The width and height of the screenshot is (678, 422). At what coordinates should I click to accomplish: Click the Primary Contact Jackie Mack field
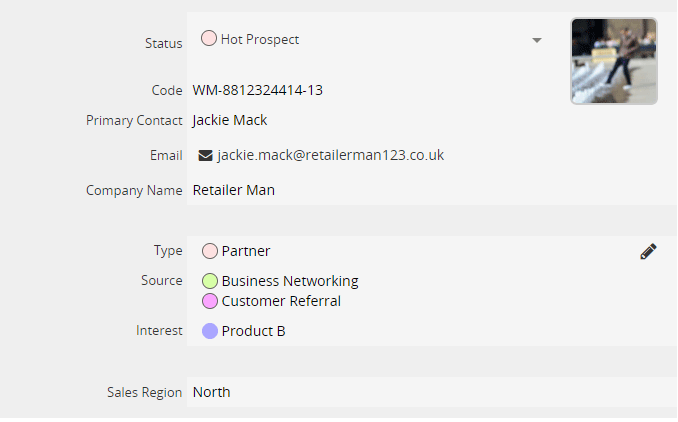click(230, 120)
